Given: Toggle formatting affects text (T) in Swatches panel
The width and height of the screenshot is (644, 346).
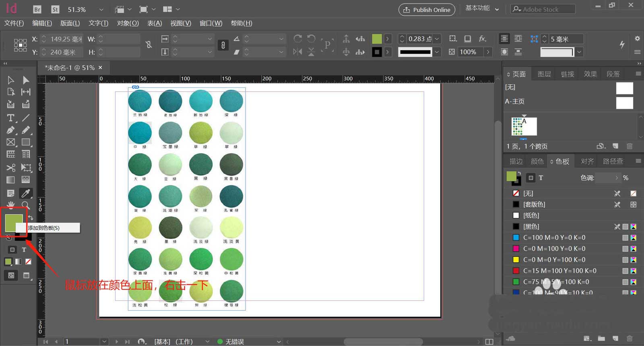Looking at the screenshot, I should point(541,178).
